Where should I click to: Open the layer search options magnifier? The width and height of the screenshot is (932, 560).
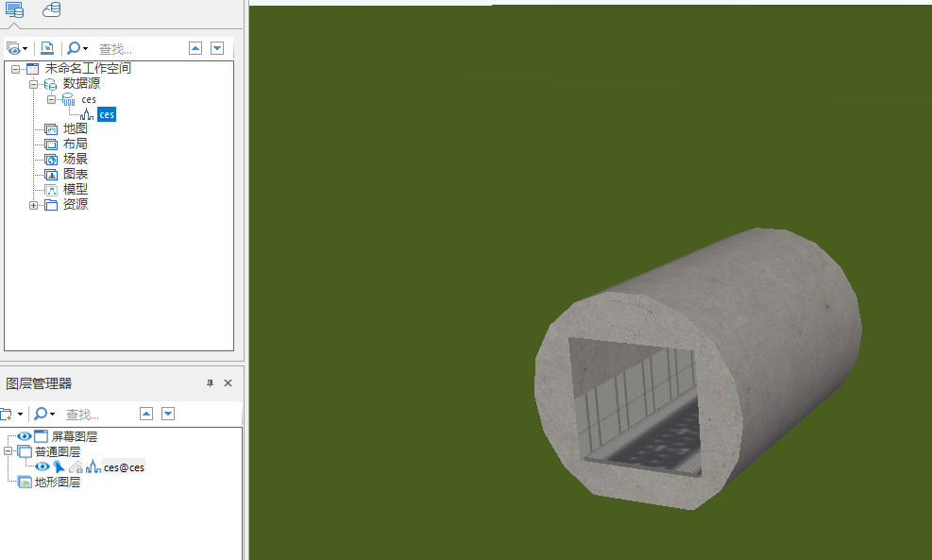tap(44, 414)
